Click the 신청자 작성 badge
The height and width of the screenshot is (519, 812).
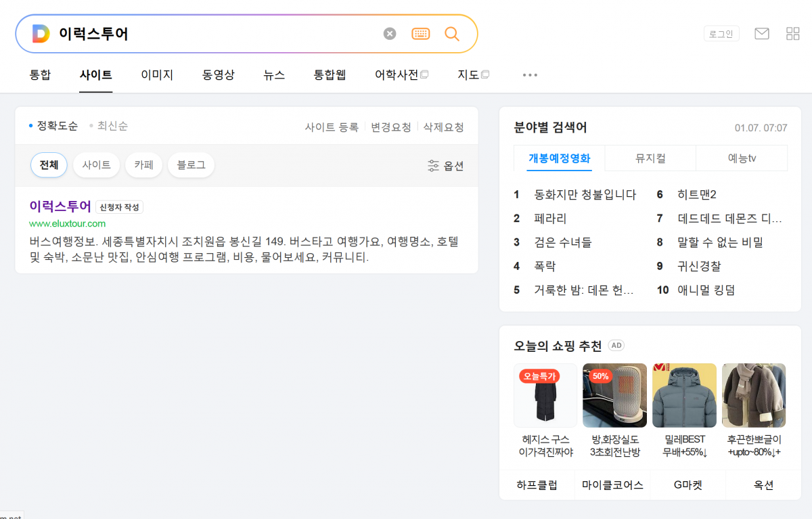(119, 207)
